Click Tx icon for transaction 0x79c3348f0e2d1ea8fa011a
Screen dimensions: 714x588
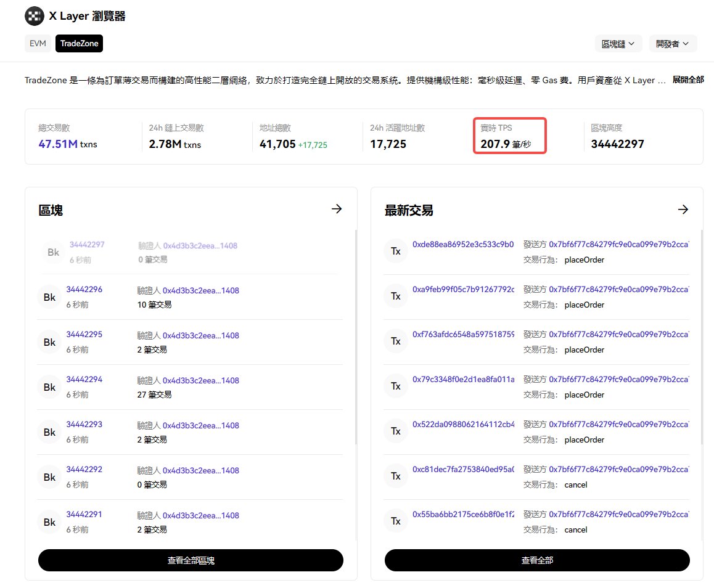point(396,386)
